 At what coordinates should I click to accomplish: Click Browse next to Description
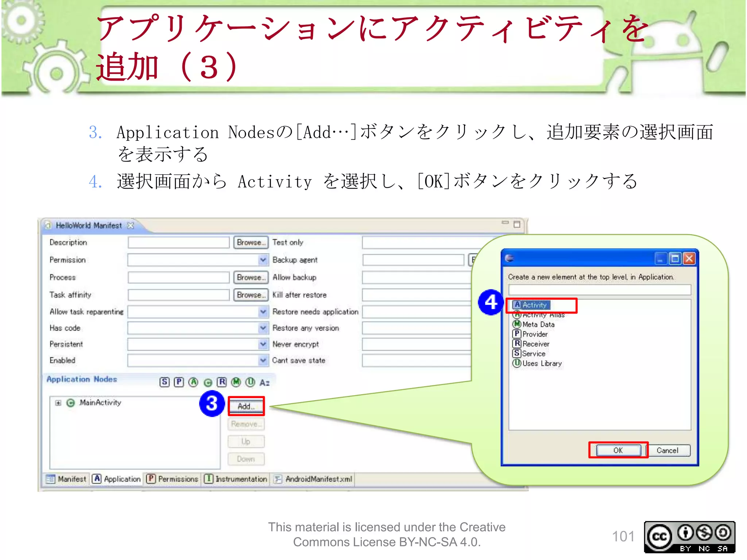[x=251, y=242]
